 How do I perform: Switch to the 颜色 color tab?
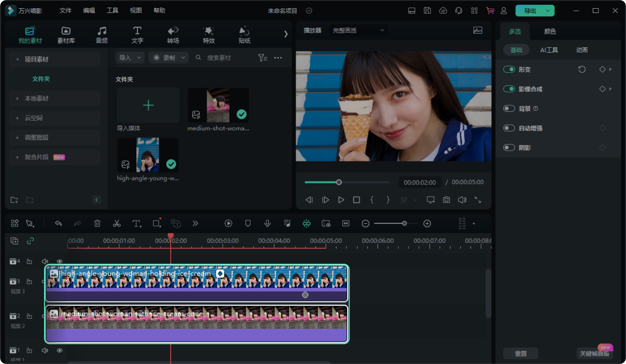tap(550, 32)
